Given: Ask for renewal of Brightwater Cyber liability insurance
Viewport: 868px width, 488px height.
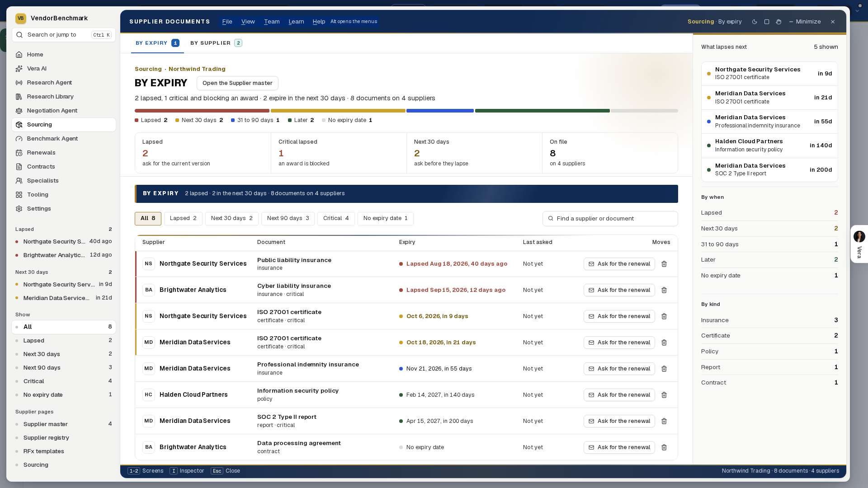Looking at the screenshot, I should (619, 290).
